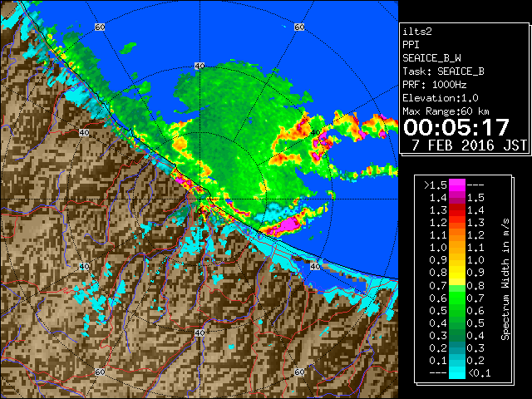Click the "40" range ring label due north of radar
Screen dimensions: 532x399
[199, 66]
